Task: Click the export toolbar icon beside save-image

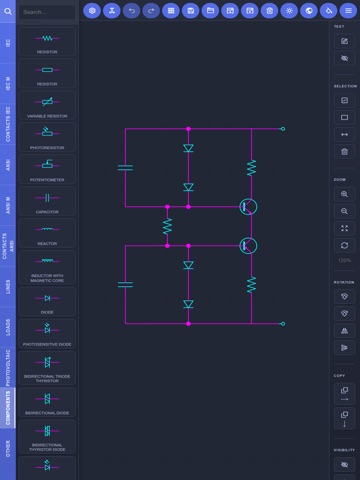Action: pyautogui.click(x=250, y=11)
